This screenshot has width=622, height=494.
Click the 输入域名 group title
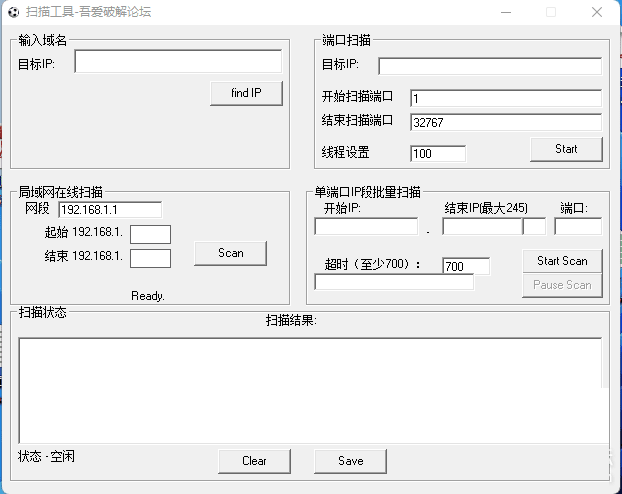[x=43, y=40]
